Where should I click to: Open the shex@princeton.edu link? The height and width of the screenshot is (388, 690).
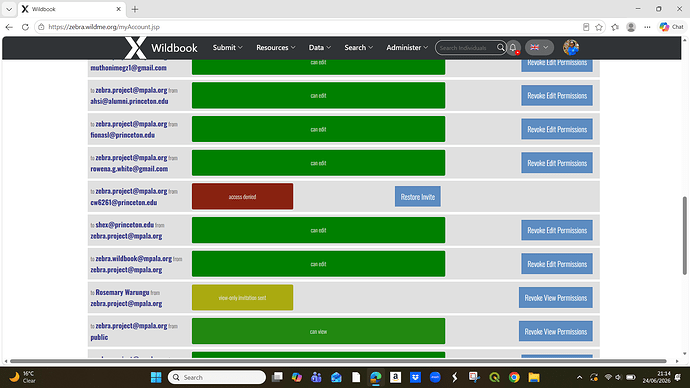click(x=125, y=225)
